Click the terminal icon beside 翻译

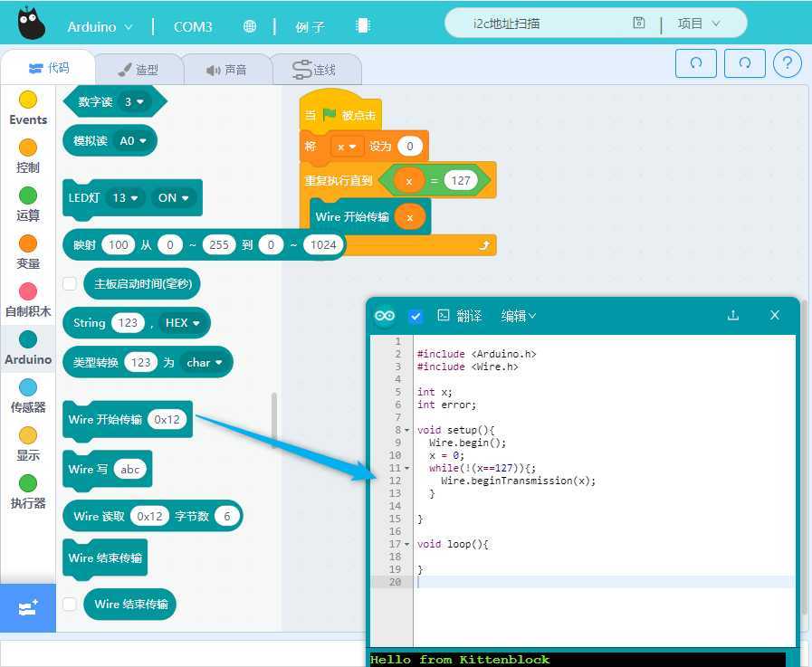click(444, 315)
